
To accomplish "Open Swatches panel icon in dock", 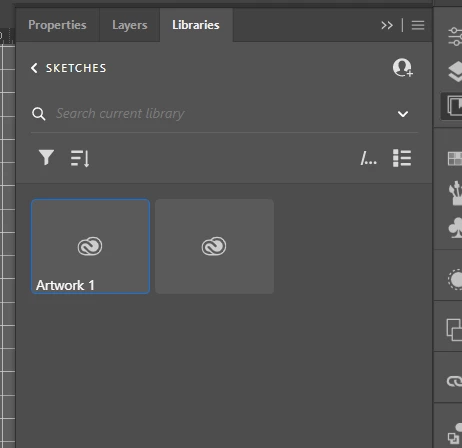I will tap(455, 159).
